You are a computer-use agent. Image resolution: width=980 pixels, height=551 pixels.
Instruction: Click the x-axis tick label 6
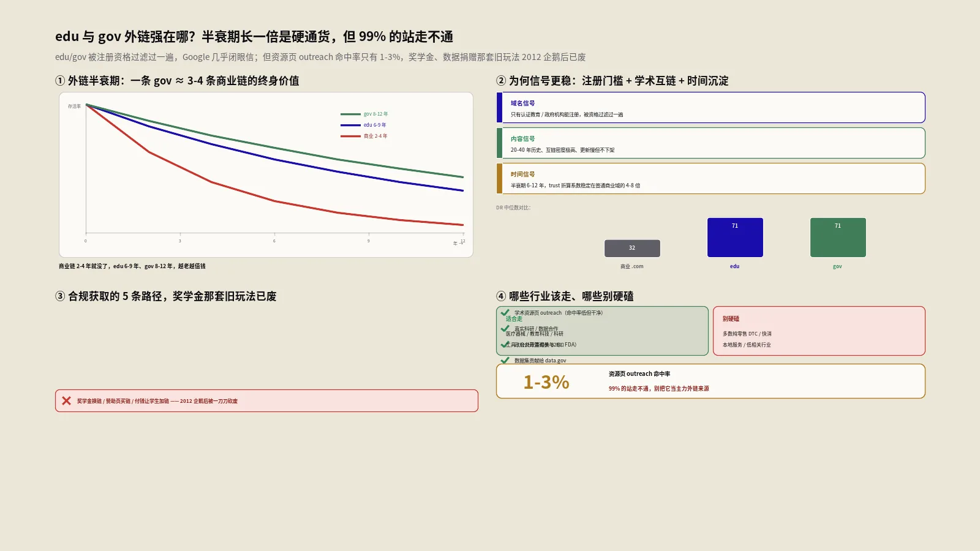point(274,241)
